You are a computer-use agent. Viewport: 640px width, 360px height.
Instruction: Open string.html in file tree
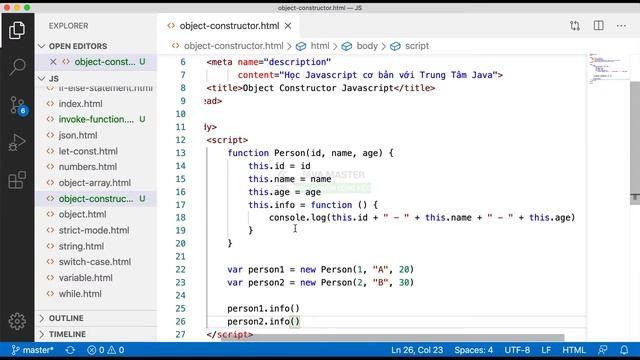[x=81, y=246]
